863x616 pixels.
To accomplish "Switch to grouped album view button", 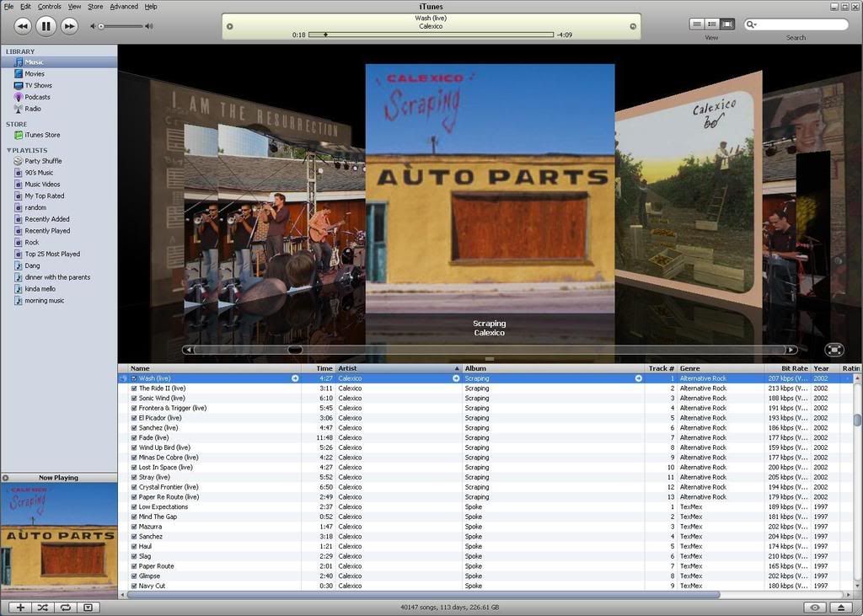I will [x=712, y=24].
